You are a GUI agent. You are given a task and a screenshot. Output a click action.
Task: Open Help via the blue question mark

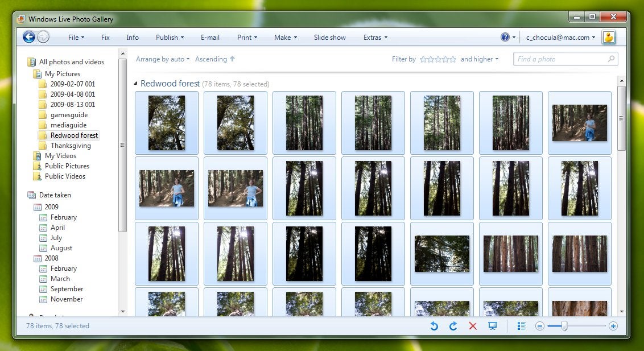tap(505, 37)
